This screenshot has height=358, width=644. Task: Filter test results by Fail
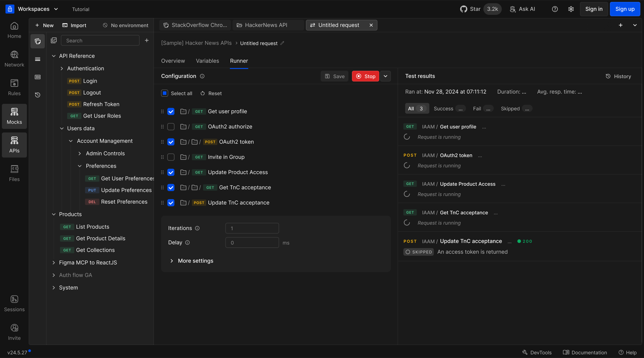[x=482, y=109]
